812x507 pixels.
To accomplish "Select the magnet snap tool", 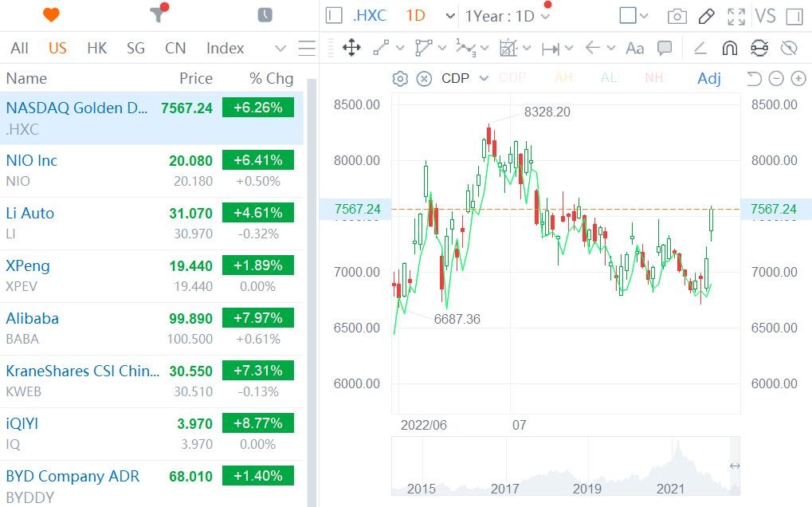I will click(x=729, y=48).
